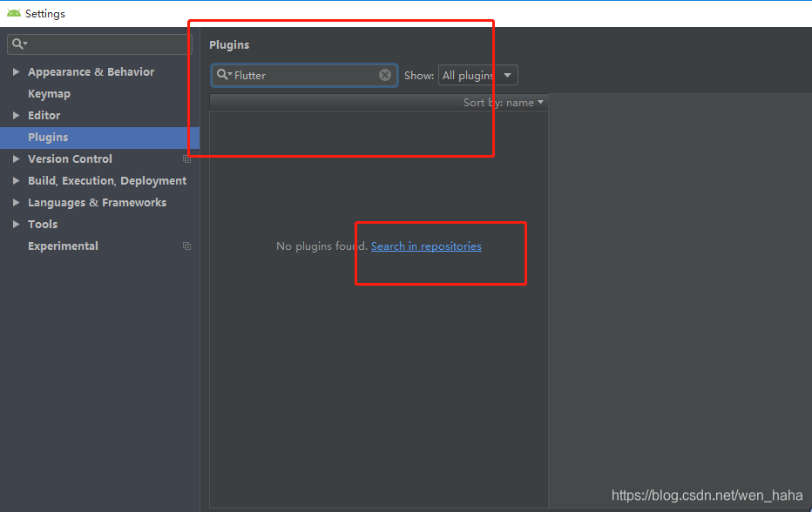The image size is (812, 512).
Task: Click Search in repositories link
Action: pos(426,246)
